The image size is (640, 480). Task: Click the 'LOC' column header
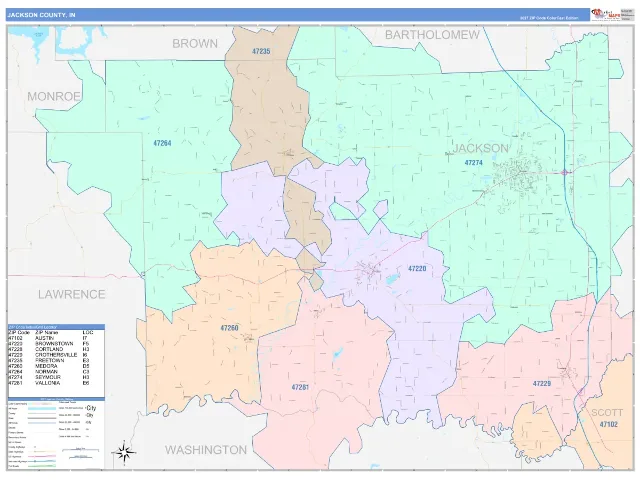pyautogui.click(x=88, y=333)
